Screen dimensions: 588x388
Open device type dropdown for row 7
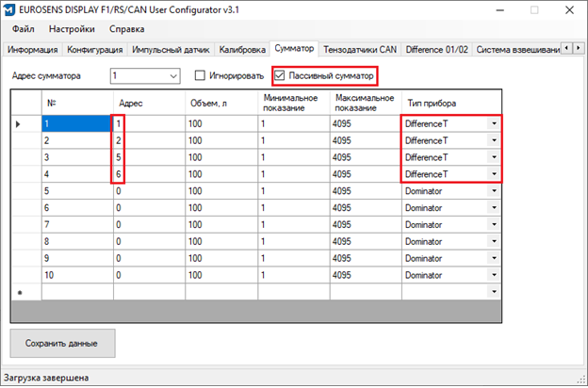[x=494, y=224]
